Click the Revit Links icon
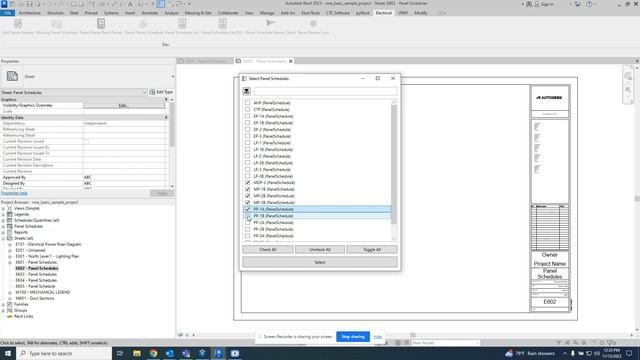This screenshot has width=640, height=360. 10,316
